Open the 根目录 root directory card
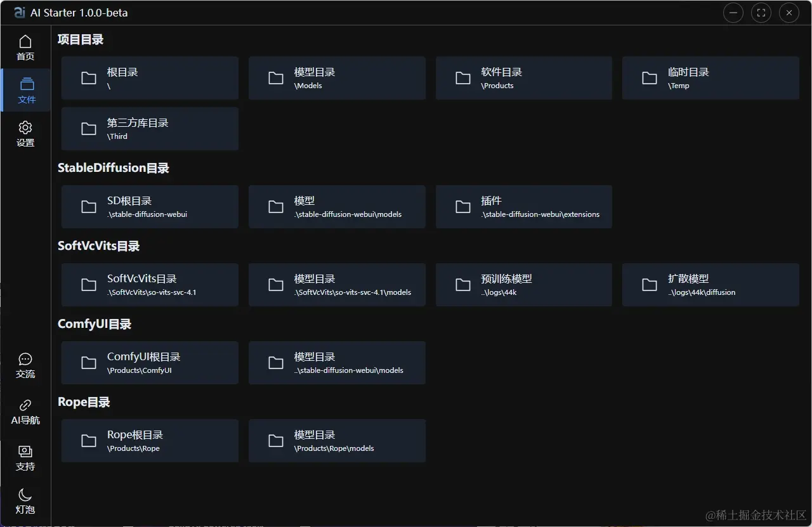This screenshot has height=527, width=812. (150, 78)
